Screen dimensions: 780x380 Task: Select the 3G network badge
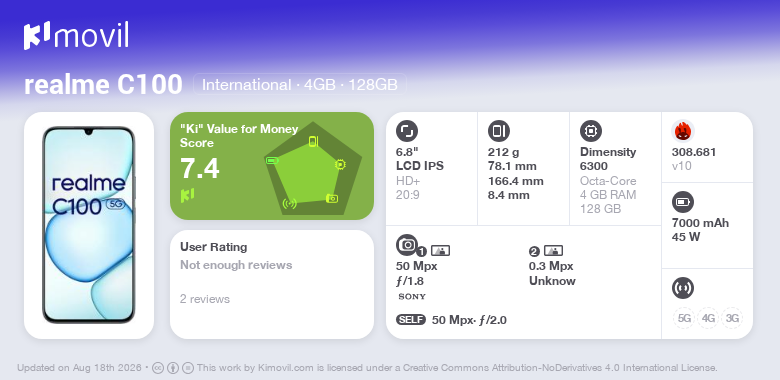732,318
